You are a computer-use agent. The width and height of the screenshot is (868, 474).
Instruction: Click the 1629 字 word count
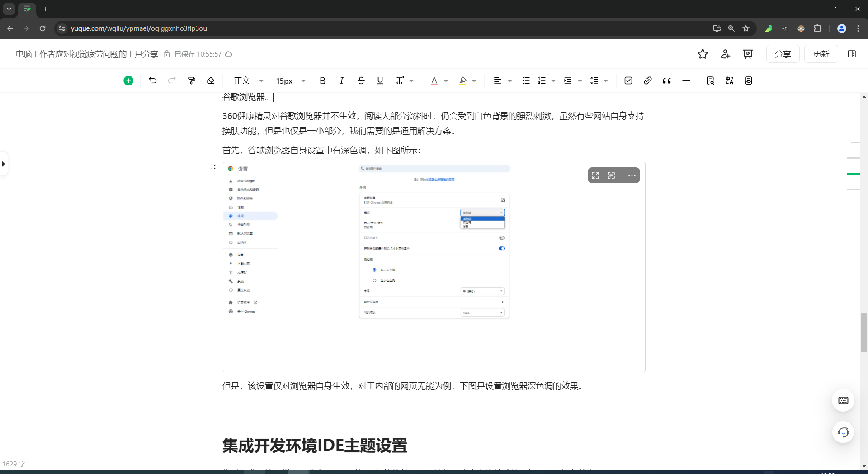pos(14,464)
